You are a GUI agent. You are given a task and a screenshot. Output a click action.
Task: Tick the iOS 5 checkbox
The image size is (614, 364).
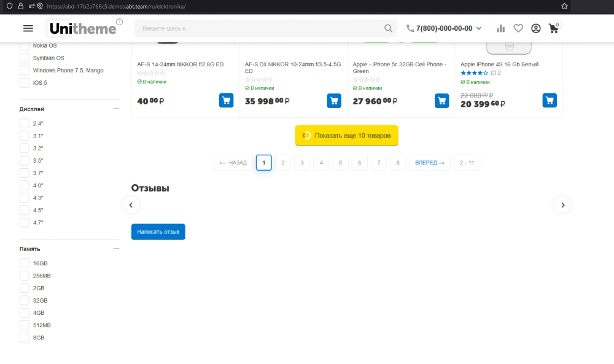[25, 83]
